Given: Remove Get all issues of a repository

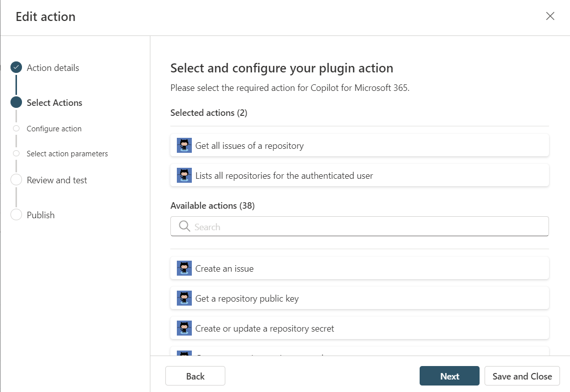Looking at the screenshot, I should tap(360, 145).
